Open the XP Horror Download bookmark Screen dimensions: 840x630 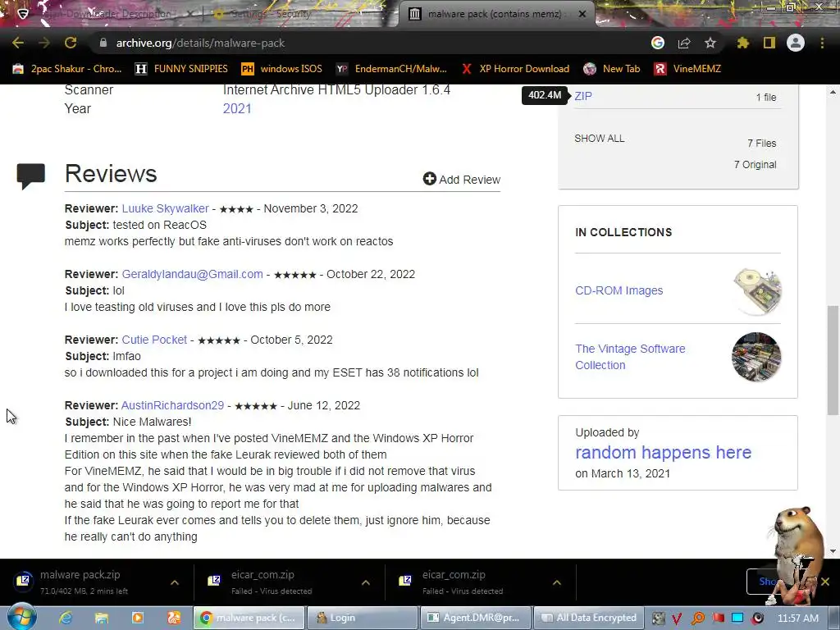[x=515, y=69]
